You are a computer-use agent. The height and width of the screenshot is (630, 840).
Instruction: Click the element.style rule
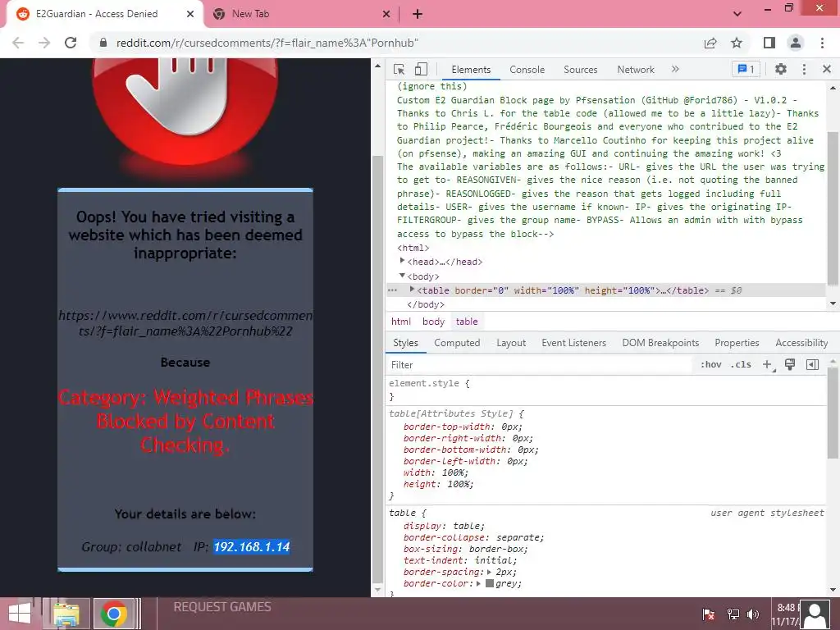[429, 384]
